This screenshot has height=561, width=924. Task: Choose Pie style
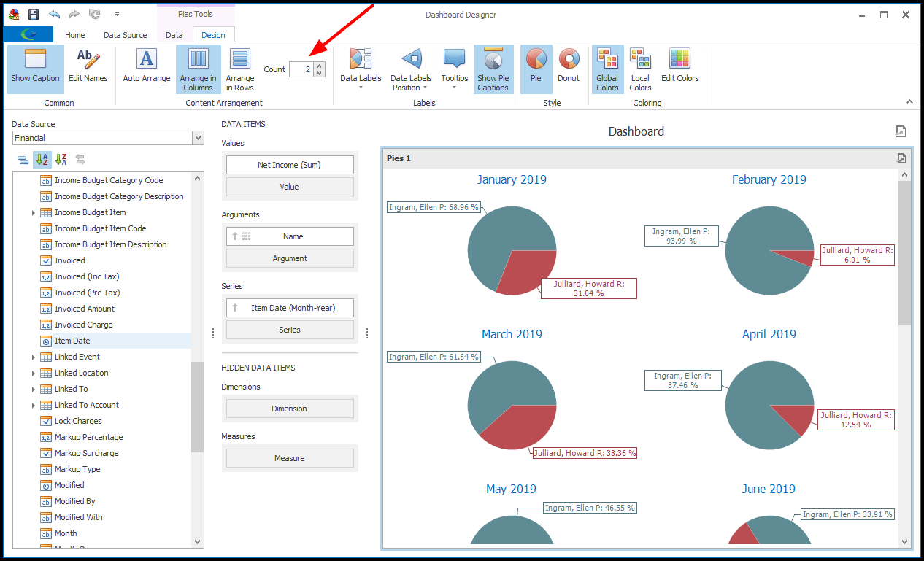536,69
